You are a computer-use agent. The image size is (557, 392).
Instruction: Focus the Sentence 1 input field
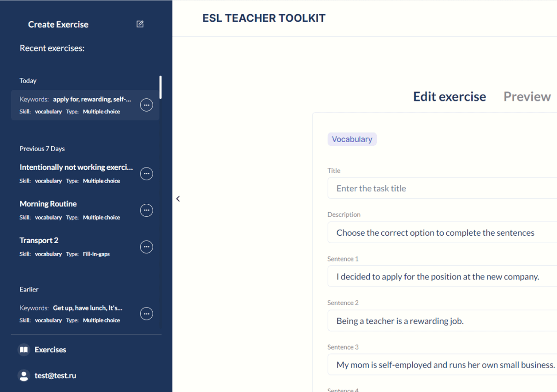pos(443,277)
